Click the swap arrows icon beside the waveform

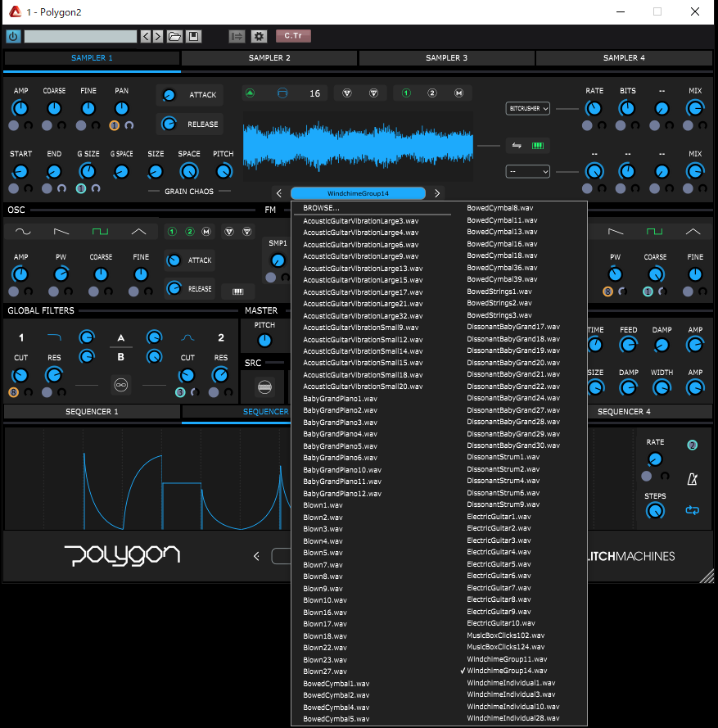coord(517,146)
